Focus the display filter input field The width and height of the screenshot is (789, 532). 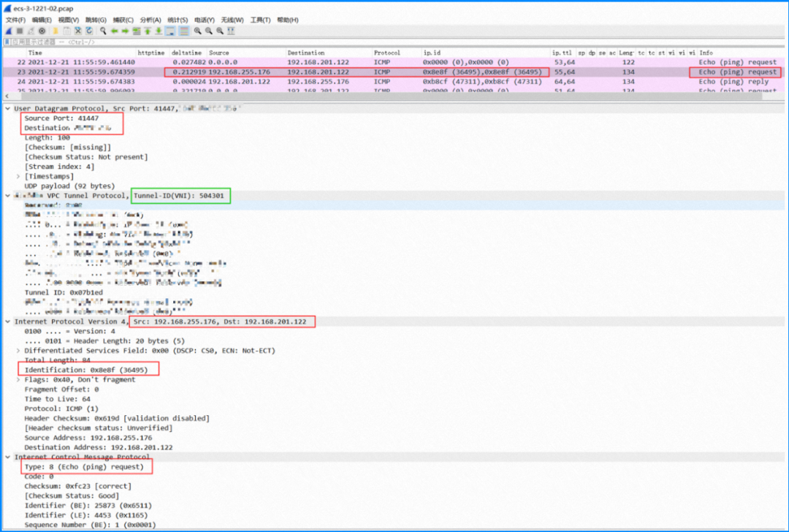(x=397, y=42)
